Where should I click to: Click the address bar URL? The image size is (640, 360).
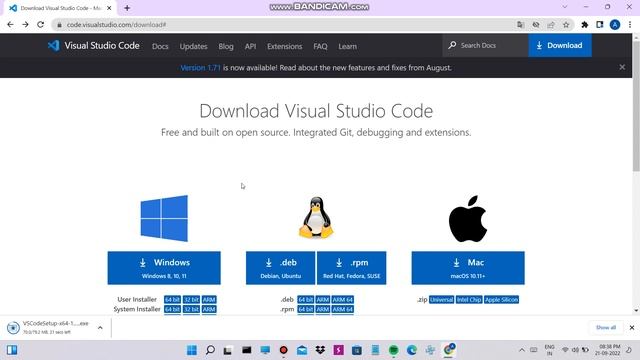click(x=116, y=25)
